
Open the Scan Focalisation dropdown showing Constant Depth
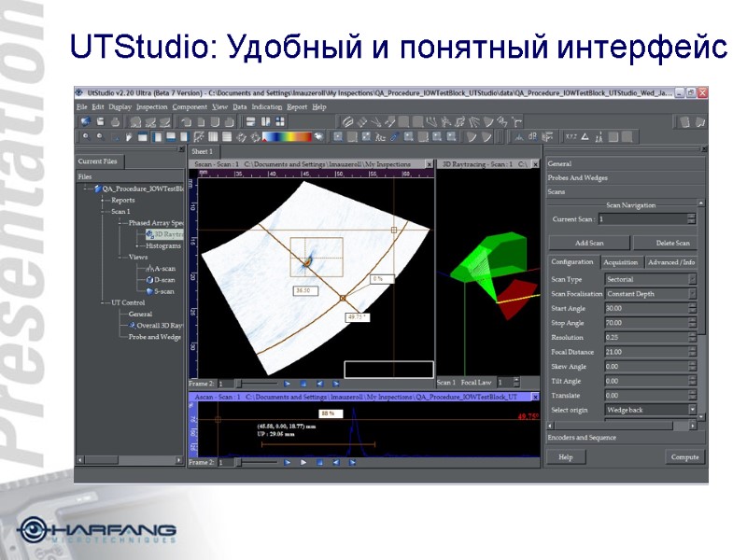(691, 294)
